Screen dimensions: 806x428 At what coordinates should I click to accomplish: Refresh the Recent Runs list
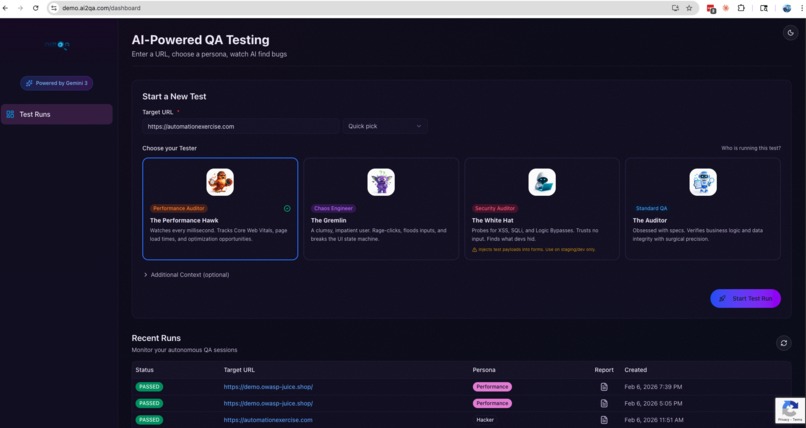783,343
